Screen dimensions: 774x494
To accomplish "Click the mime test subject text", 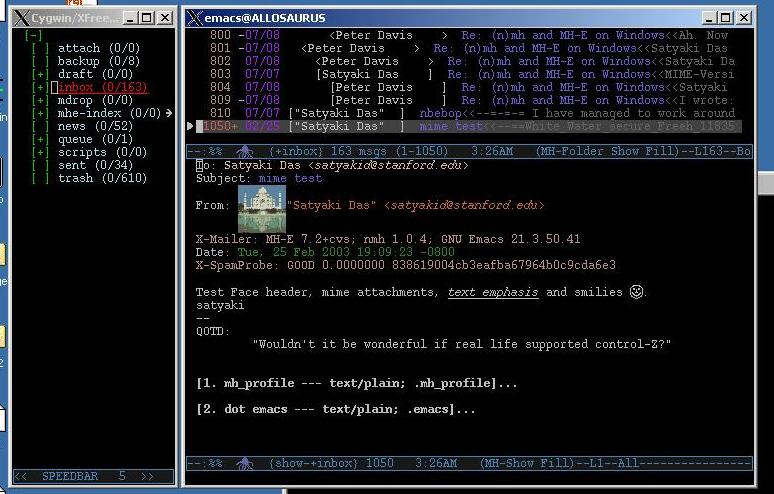I will pos(290,178).
